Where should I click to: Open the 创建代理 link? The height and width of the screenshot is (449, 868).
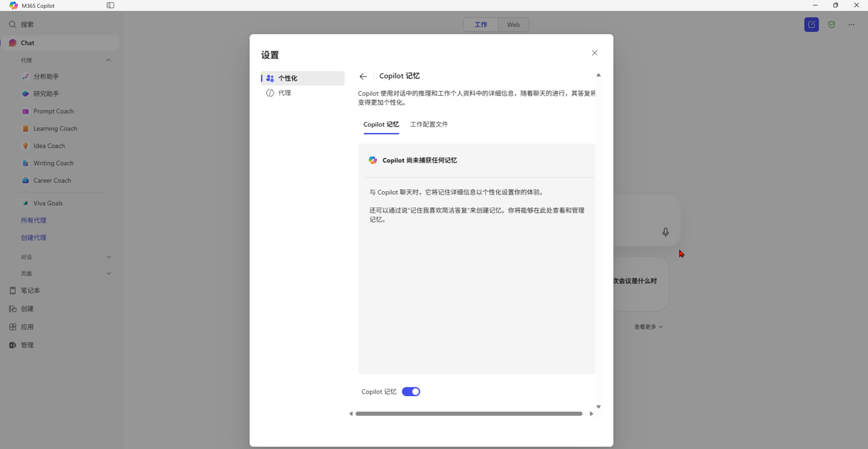pyautogui.click(x=34, y=238)
